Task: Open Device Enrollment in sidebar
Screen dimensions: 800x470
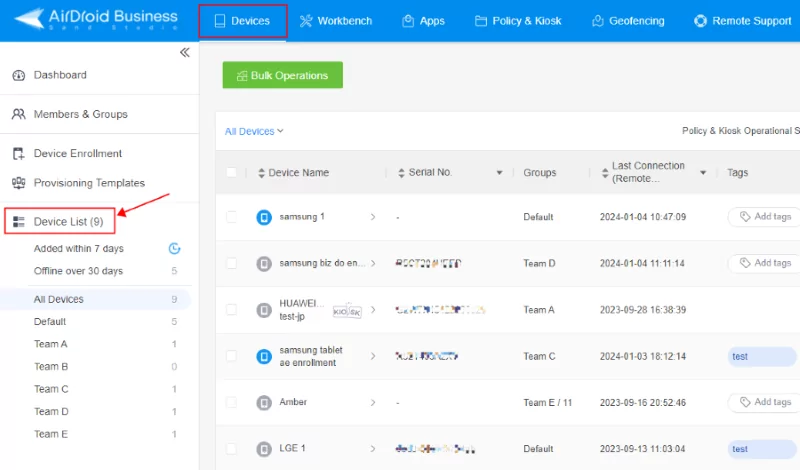Action: tap(78, 154)
